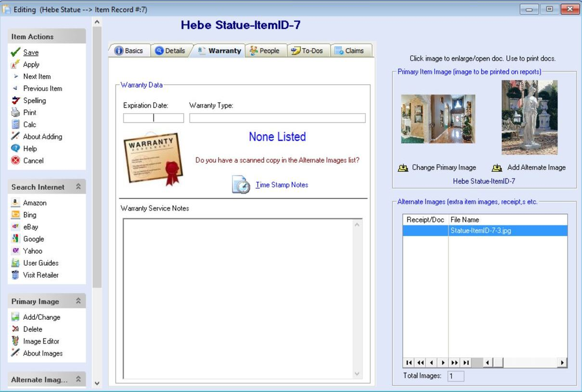This screenshot has width=582, height=392.
Task: Click the File Name column header
Action: (x=508, y=220)
